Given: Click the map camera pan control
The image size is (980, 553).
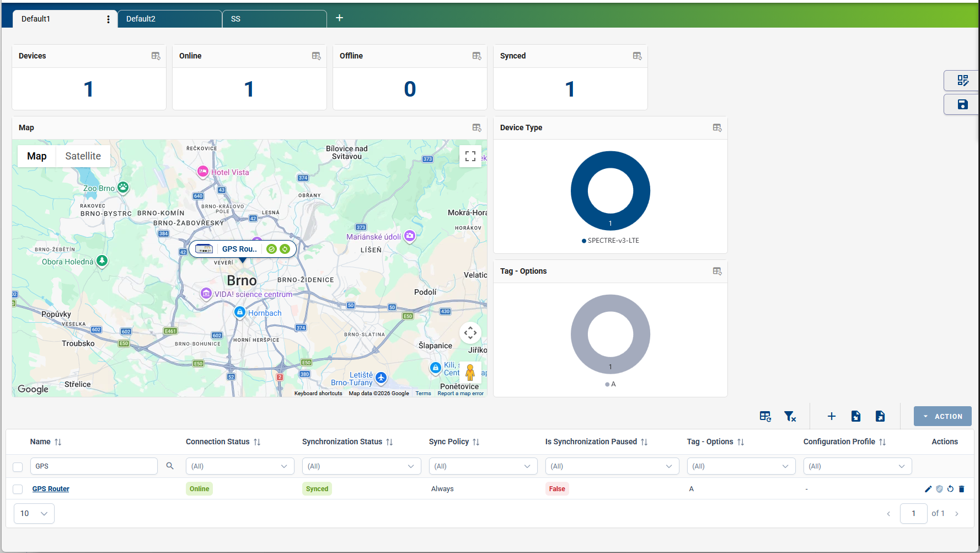Looking at the screenshot, I should [470, 332].
